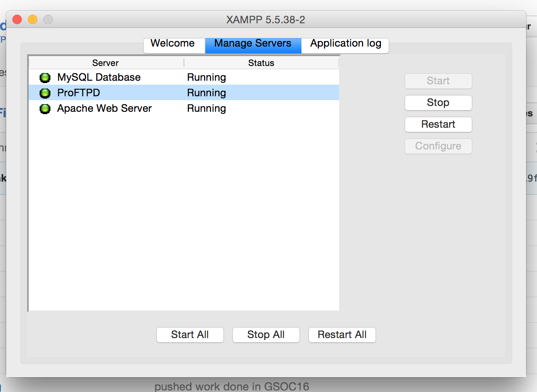Select the MySQL Database row
The image size is (537, 392).
184,77
